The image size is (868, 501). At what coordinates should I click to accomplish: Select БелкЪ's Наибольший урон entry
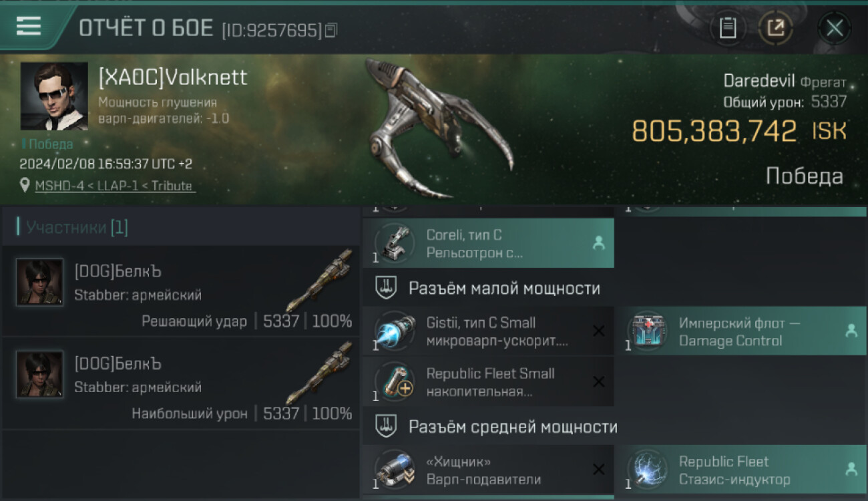(181, 383)
